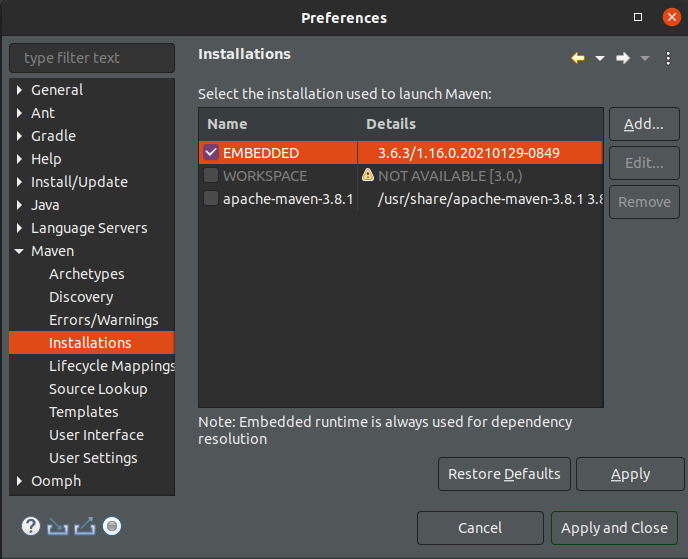Click the forward navigation arrow

(x=622, y=58)
